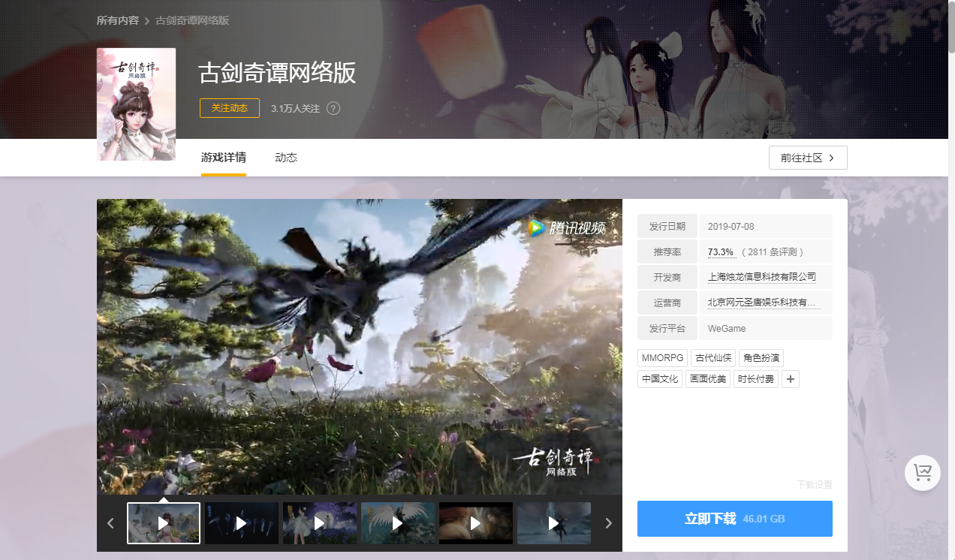The image size is (955, 560).
Task: Open 下载设置 download settings link
Action: 814,485
